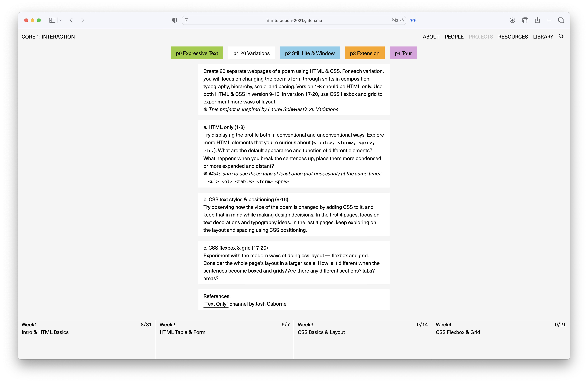588x383 pixels.
Task: Go forward to the next page
Action: tap(83, 20)
